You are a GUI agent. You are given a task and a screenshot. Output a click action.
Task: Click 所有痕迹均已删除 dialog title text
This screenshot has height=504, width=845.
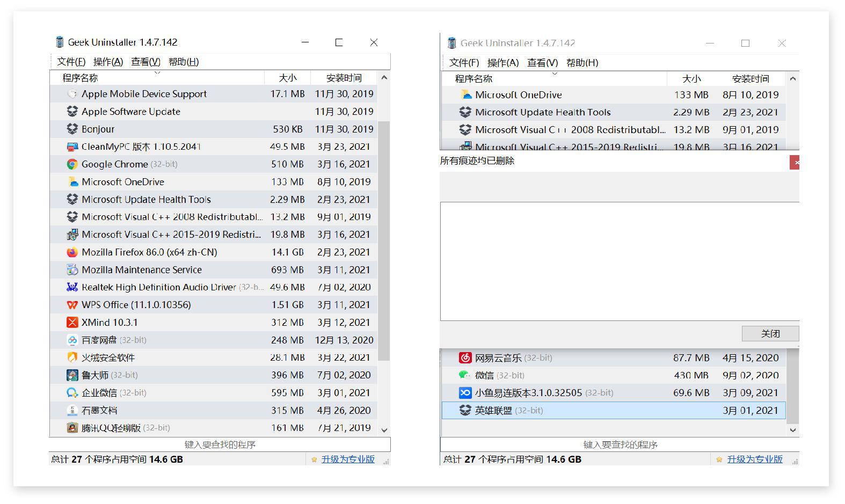coord(477,161)
